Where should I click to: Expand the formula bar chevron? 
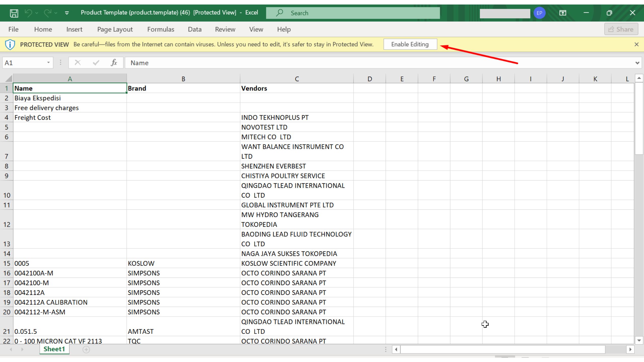pyautogui.click(x=637, y=63)
